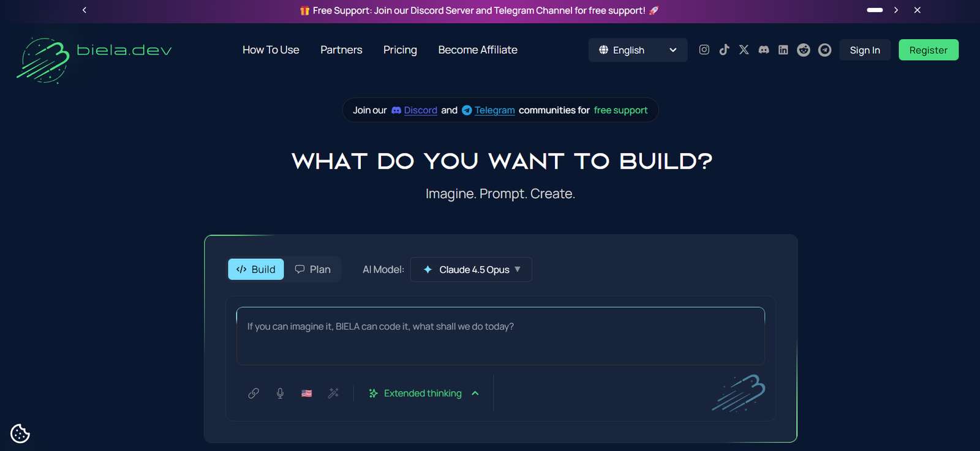Click the link attachment icon

pos(254,393)
